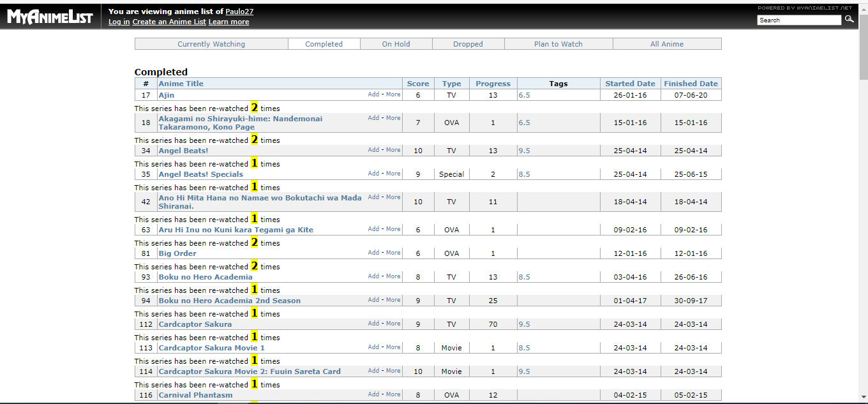
Task: Show the All Anime tab
Action: pos(666,44)
